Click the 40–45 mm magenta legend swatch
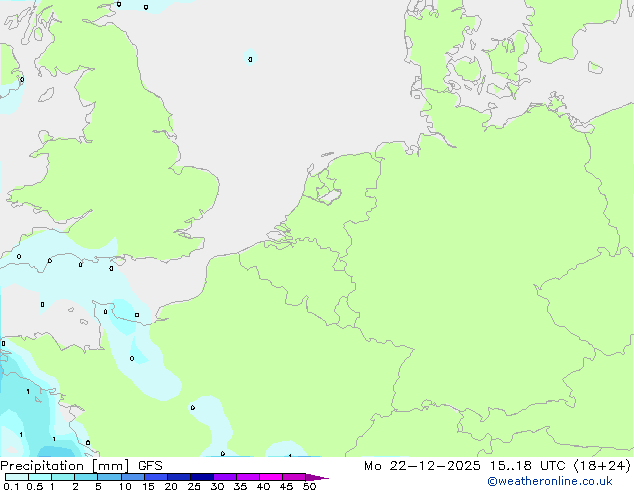The width and height of the screenshot is (634, 490). (271, 477)
